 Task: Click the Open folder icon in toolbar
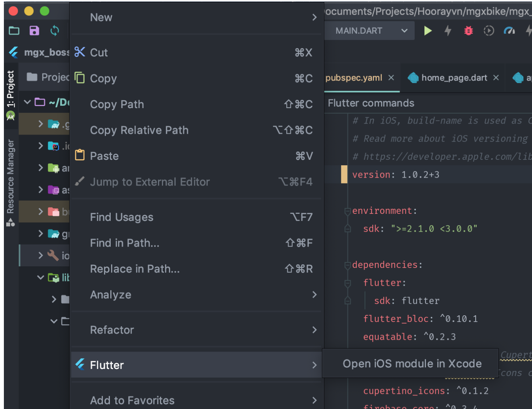pos(14,31)
